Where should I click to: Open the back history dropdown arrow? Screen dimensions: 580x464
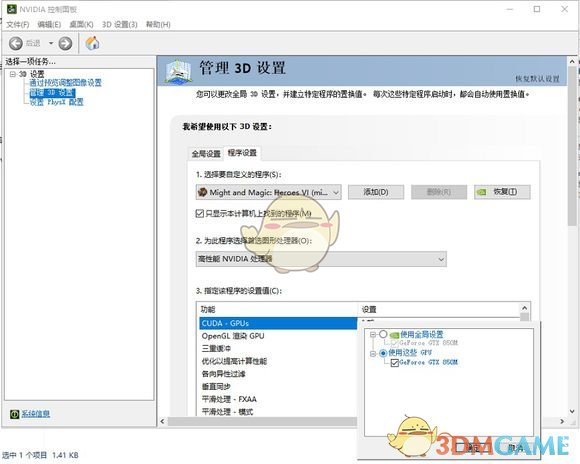pos(51,43)
